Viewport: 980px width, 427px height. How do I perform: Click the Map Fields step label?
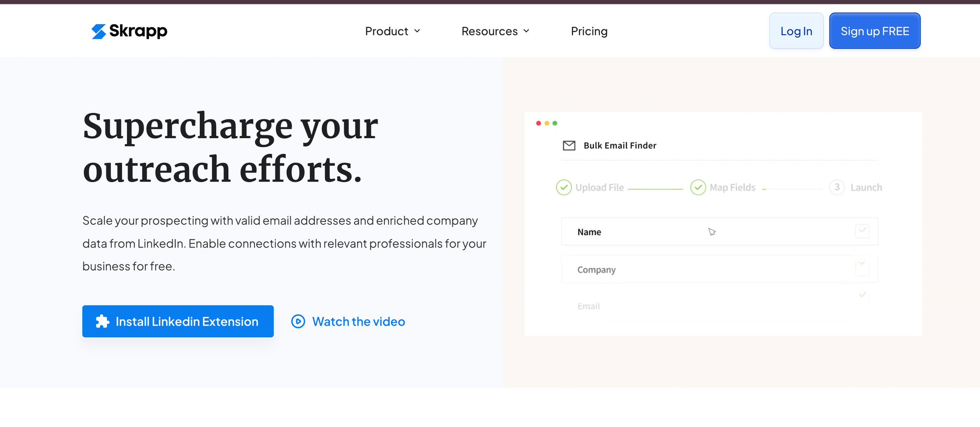pos(733,188)
